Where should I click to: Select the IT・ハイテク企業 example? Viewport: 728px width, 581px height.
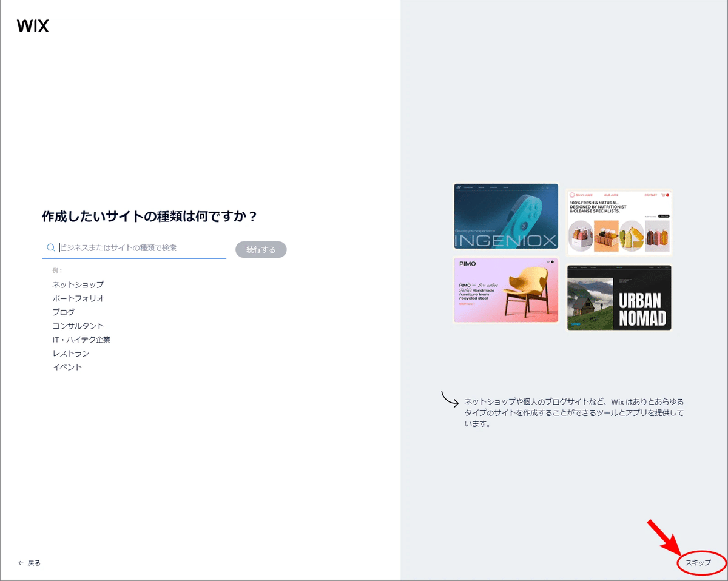point(81,340)
